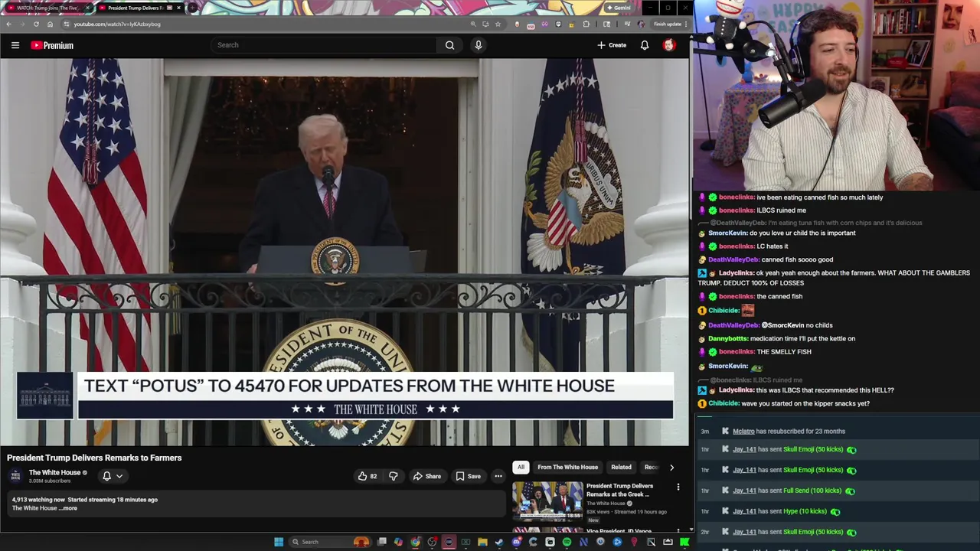Click Ladylinks gamblers chat message

point(834,278)
